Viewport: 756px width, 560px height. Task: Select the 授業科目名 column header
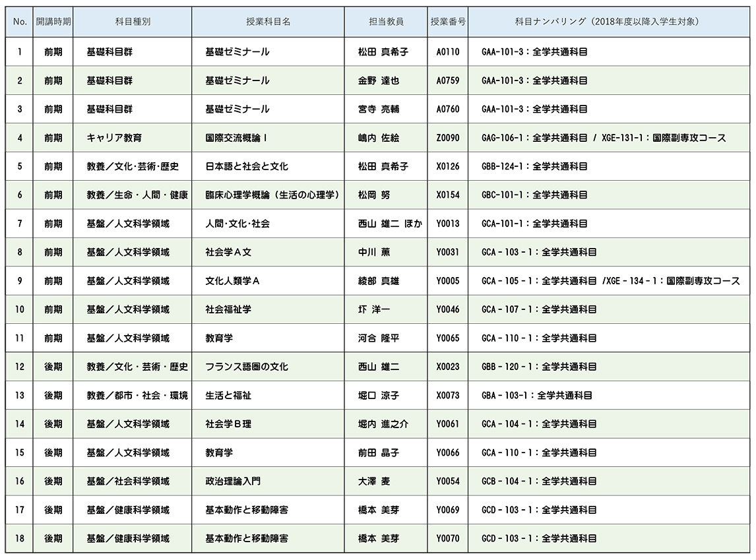[268, 22]
